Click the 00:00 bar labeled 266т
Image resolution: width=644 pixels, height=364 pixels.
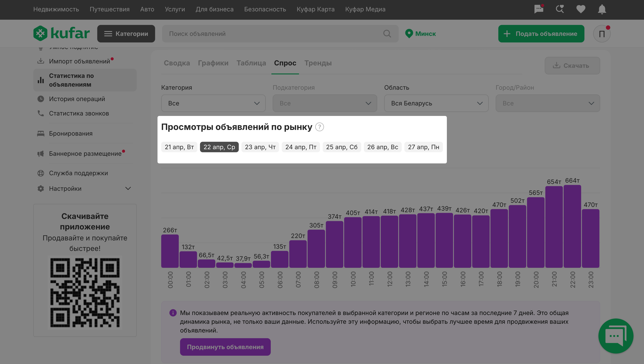pos(170,251)
